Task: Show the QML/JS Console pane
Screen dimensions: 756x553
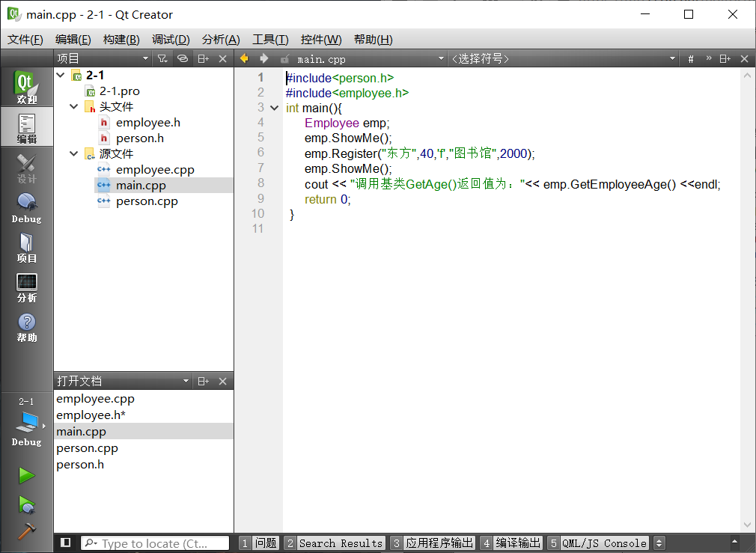Action: (598, 543)
